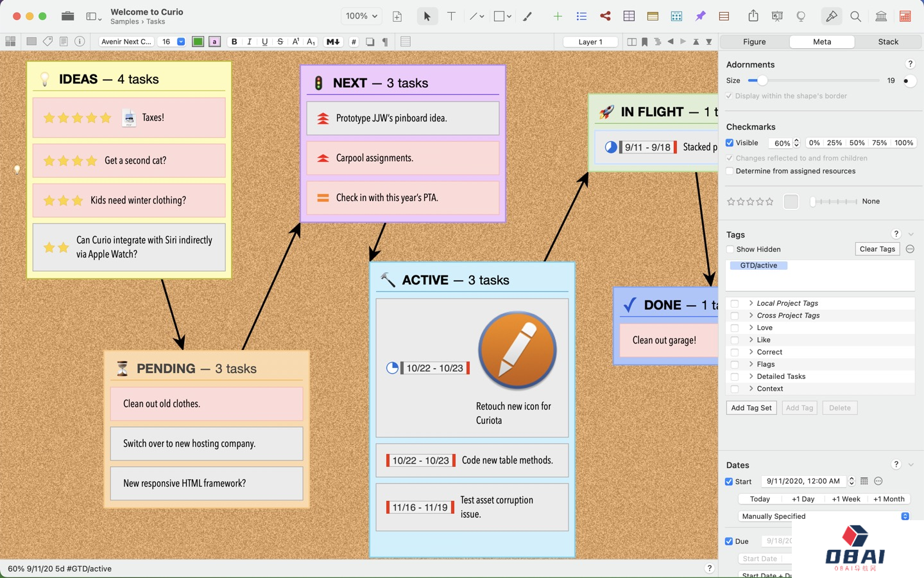The height and width of the screenshot is (578, 924).
Task: Insert a mind map figure
Action: click(605, 16)
